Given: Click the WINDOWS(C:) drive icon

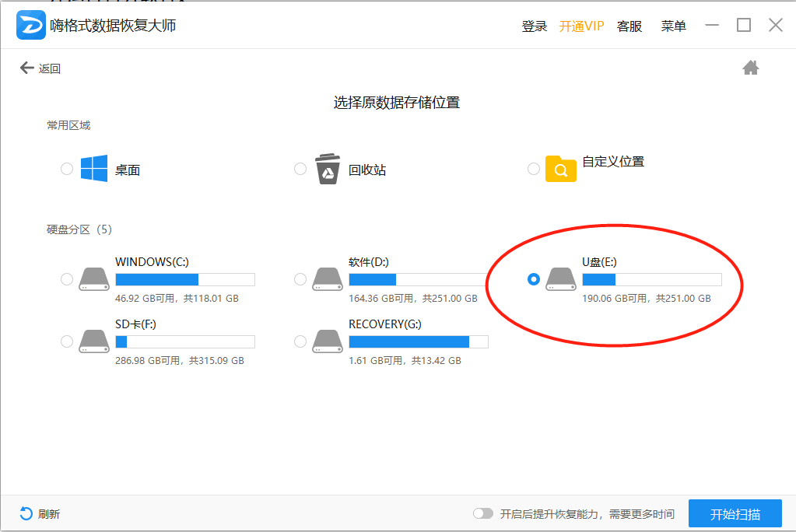Looking at the screenshot, I should [94, 279].
